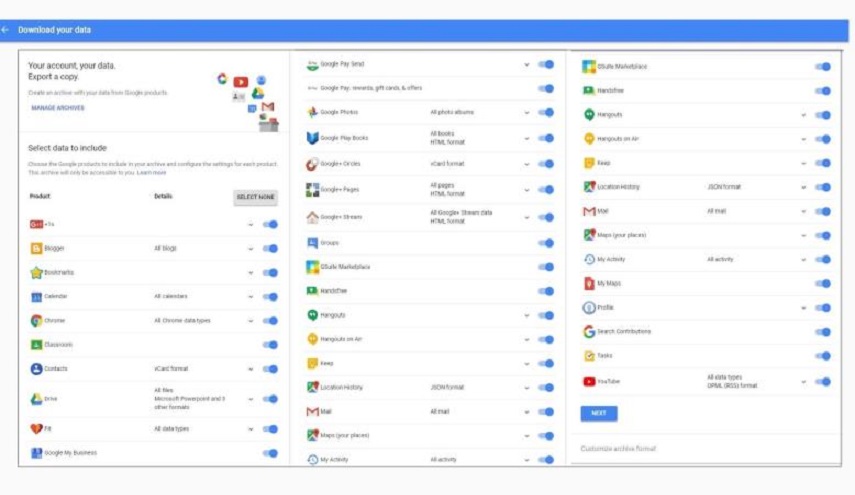Click the Search Contributions Google icon

point(589,332)
